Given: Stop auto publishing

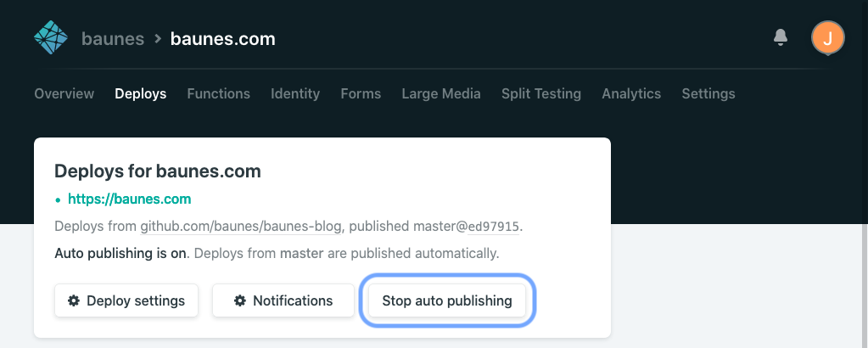Looking at the screenshot, I should tap(447, 301).
